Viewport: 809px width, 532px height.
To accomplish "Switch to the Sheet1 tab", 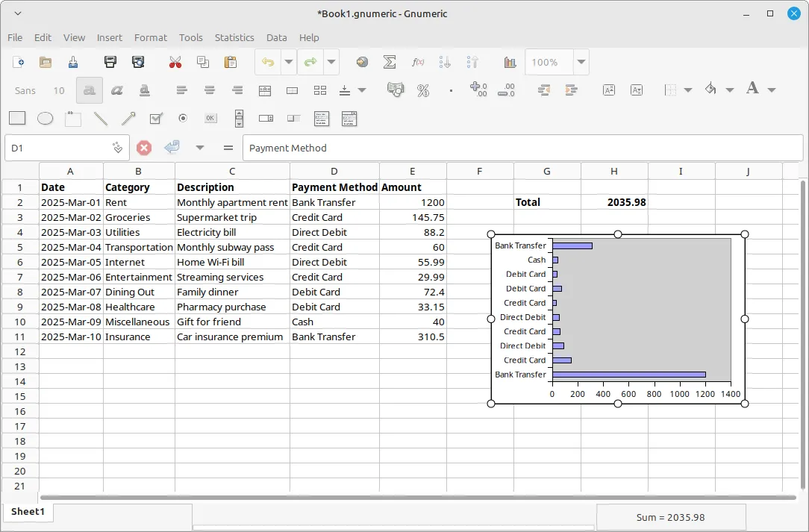I will [x=28, y=512].
